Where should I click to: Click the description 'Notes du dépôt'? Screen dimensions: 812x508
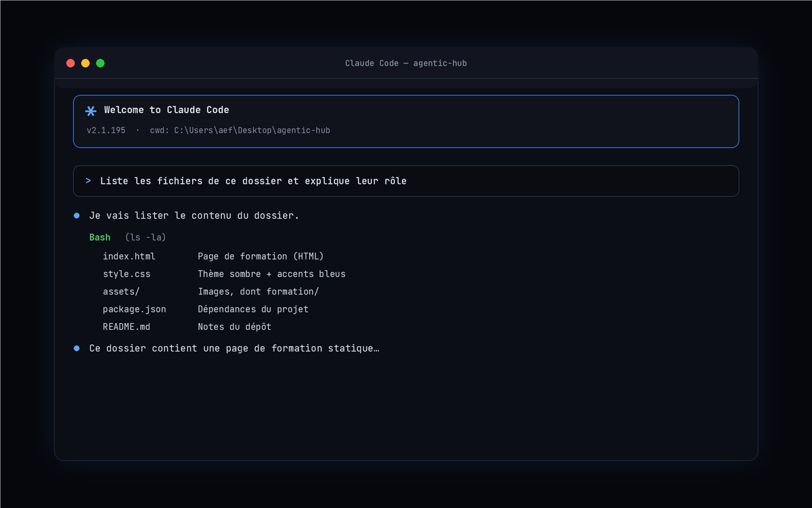(234, 326)
